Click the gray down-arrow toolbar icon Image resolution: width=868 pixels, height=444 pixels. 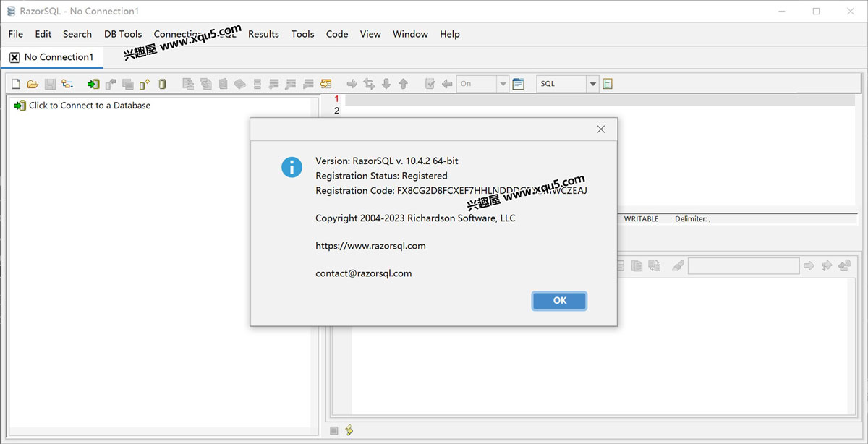(386, 84)
